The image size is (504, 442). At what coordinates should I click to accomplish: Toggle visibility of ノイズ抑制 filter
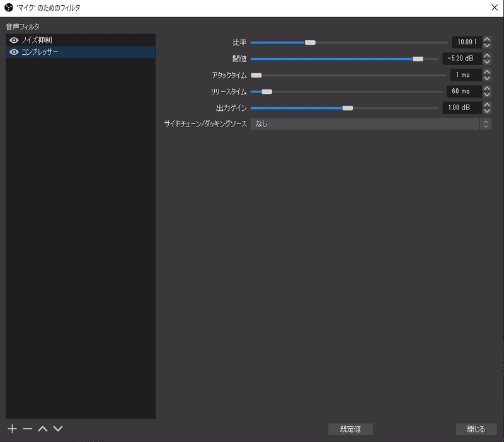14,40
